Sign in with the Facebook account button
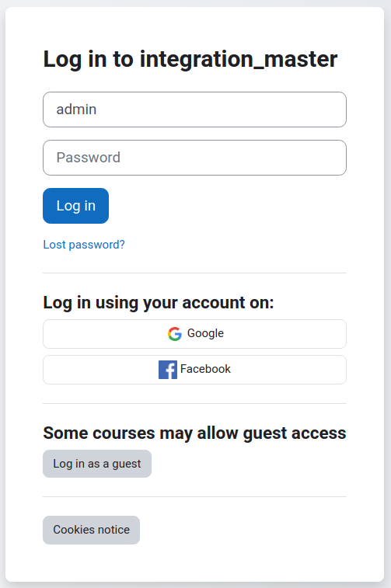The height and width of the screenshot is (588, 391). (194, 370)
